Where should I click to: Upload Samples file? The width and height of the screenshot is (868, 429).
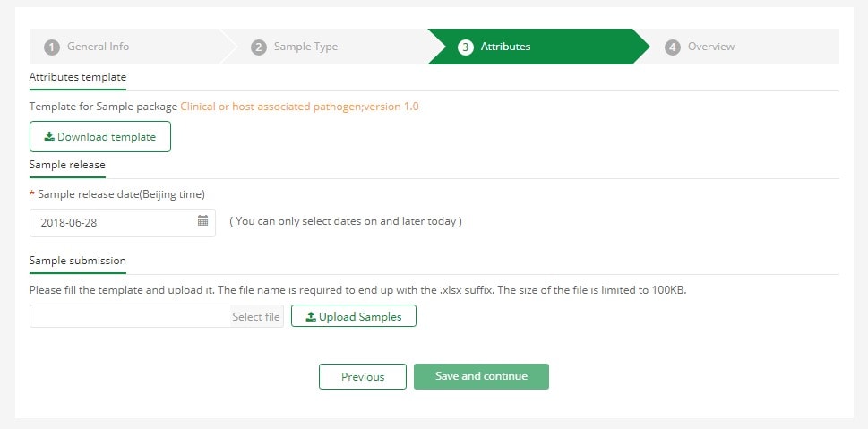coord(354,316)
